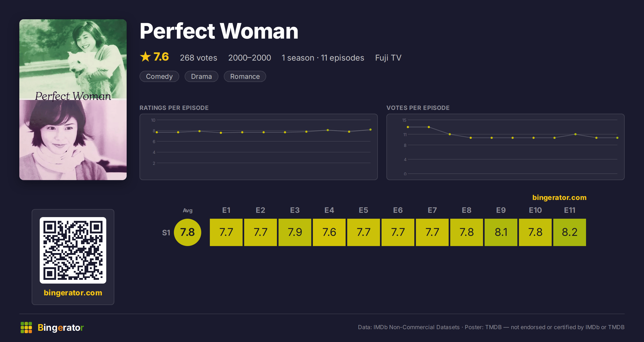Select the Drama genre tag
Viewport: 644px width, 342px height.
tap(202, 76)
